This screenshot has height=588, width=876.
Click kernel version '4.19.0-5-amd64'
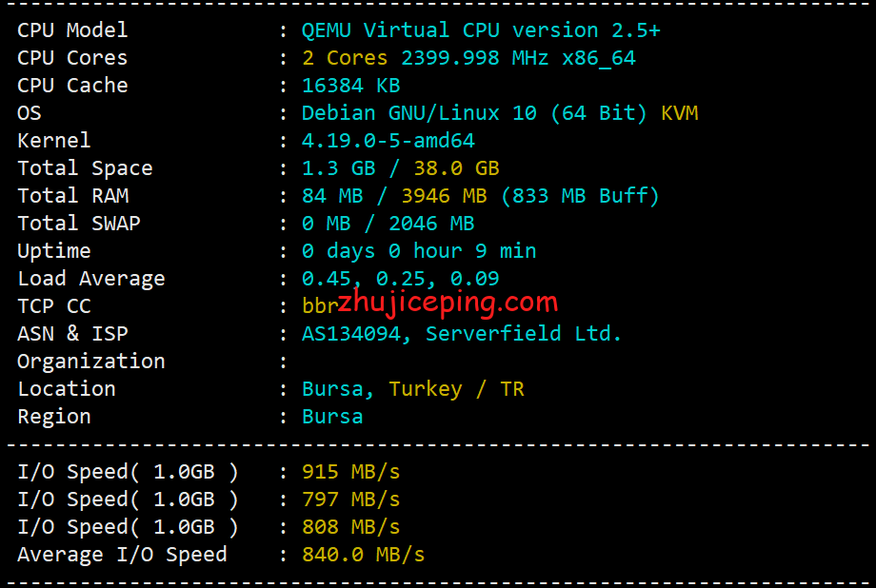[x=388, y=140]
